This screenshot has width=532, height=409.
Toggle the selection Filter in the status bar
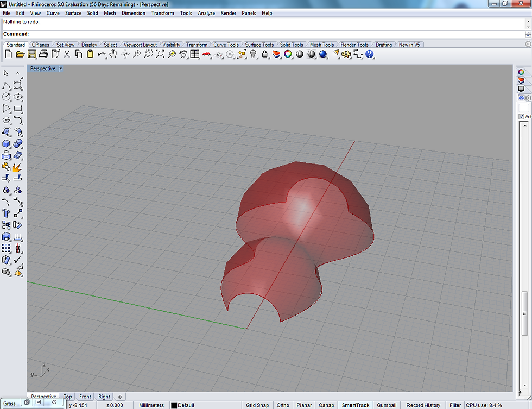click(455, 405)
